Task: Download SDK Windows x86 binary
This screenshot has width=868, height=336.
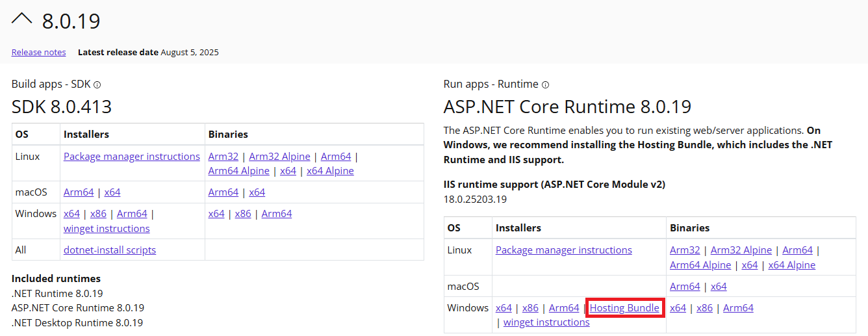Action: [243, 214]
